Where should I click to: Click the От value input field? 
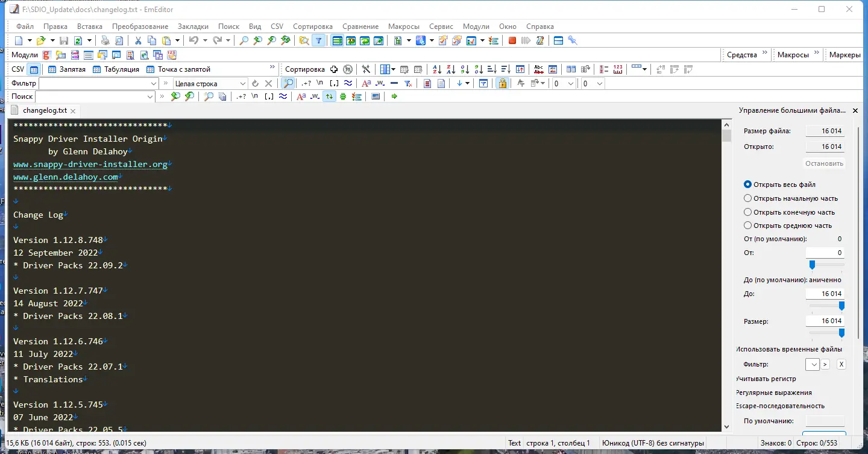click(x=825, y=253)
